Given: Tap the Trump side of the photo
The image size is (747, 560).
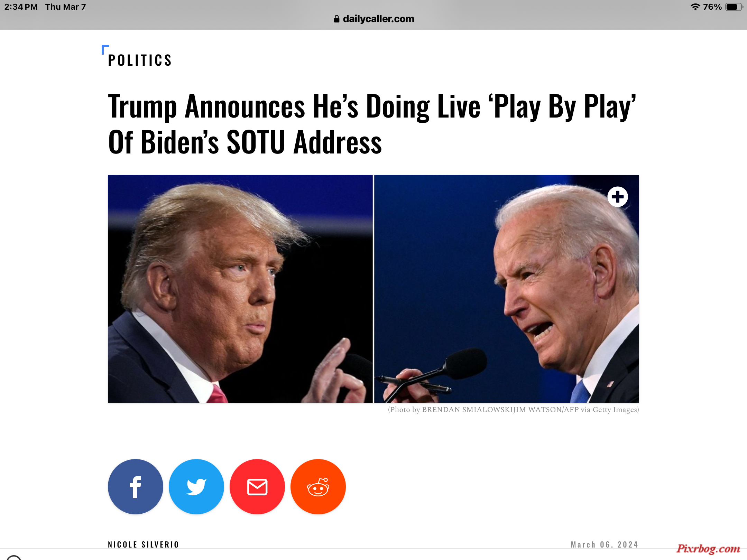Looking at the screenshot, I should pos(240,289).
